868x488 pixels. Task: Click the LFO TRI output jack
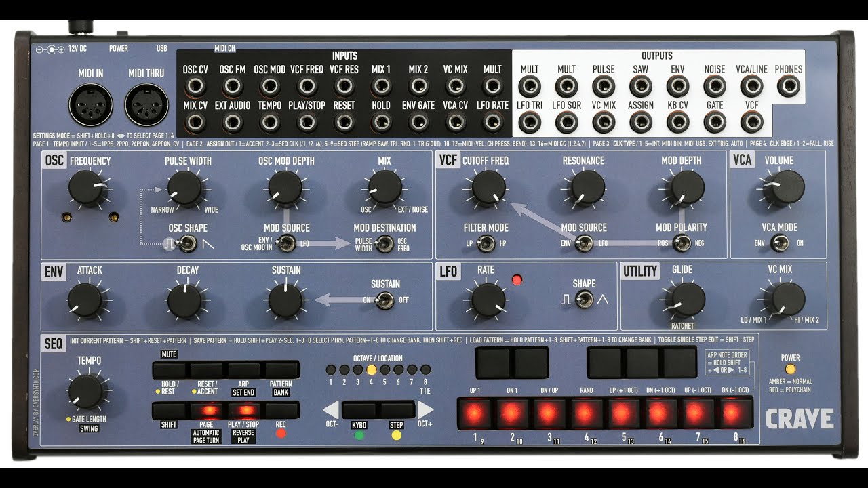coord(530,122)
